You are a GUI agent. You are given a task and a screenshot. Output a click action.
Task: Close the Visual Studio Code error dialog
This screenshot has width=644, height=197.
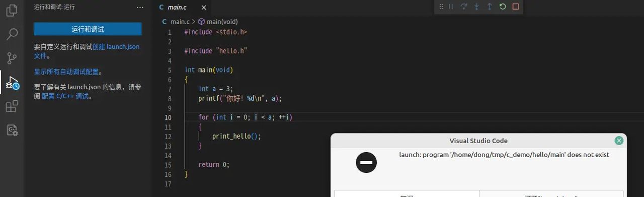tap(619, 141)
